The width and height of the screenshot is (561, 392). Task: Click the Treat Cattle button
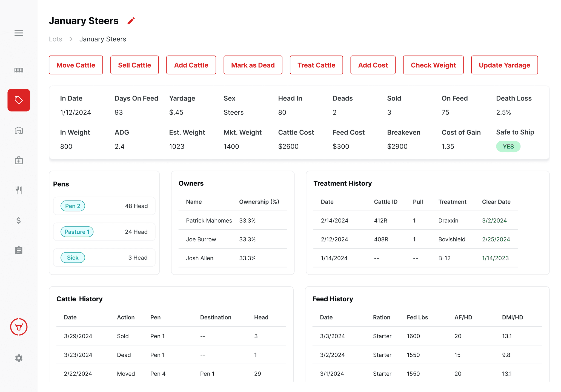pos(316,65)
